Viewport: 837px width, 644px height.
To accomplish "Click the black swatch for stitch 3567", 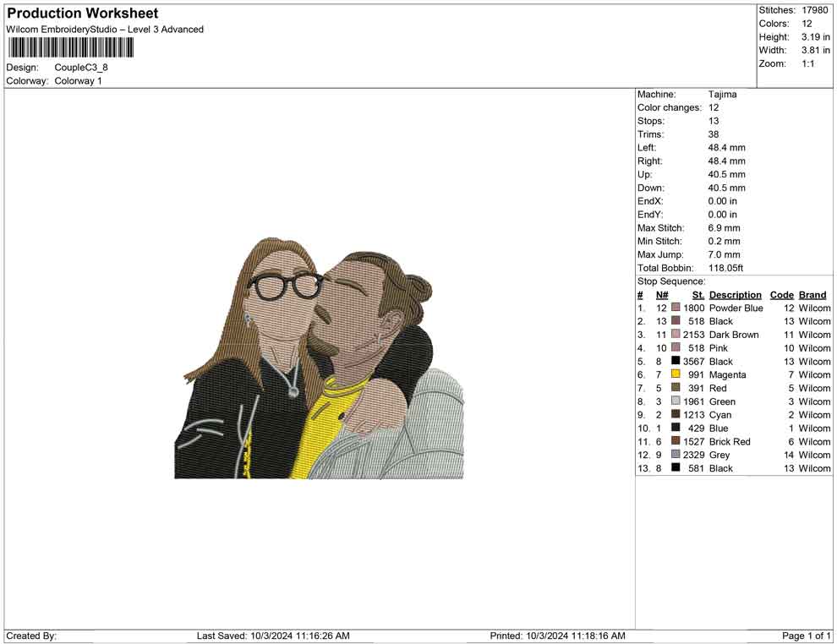I will [x=676, y=361].
